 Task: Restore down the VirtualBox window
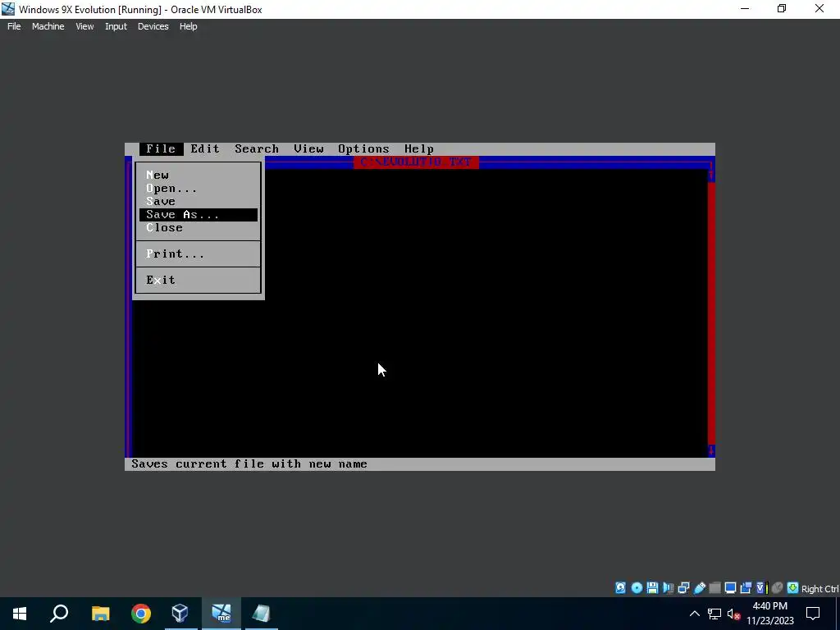(782, 9)
